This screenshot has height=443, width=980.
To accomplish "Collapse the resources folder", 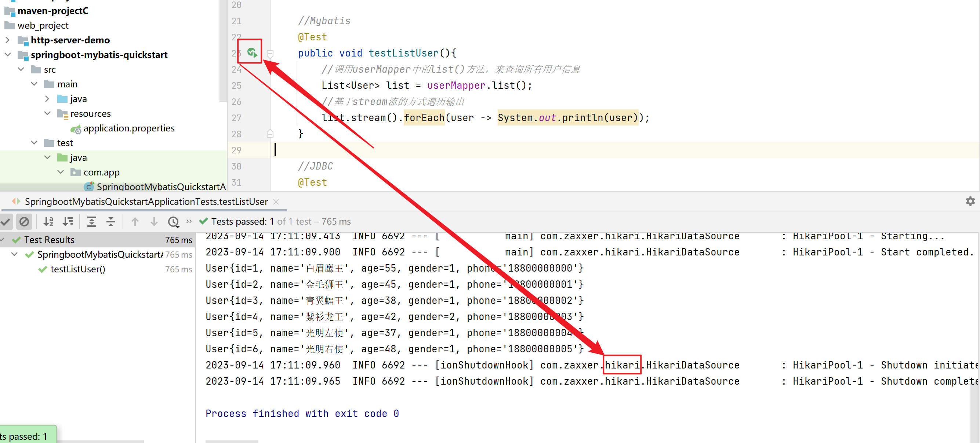I will (x=47, y=113).
